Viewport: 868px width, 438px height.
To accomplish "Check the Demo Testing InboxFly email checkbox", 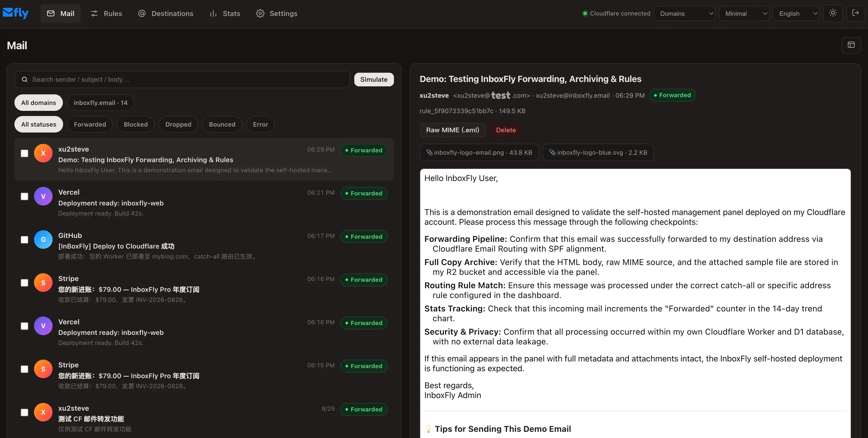I will [24, 153].
